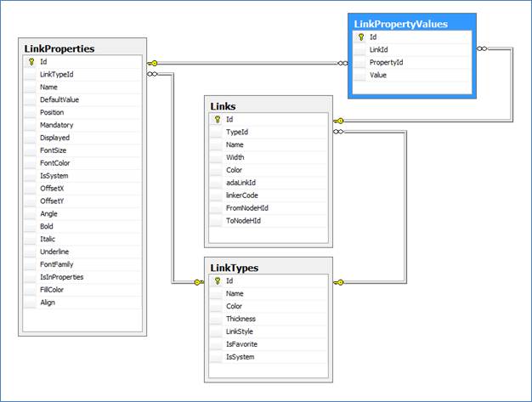Select the PropertyId column in LinkPropertyValues
Viewport: 532px width, 402px height.
point(386,63)
